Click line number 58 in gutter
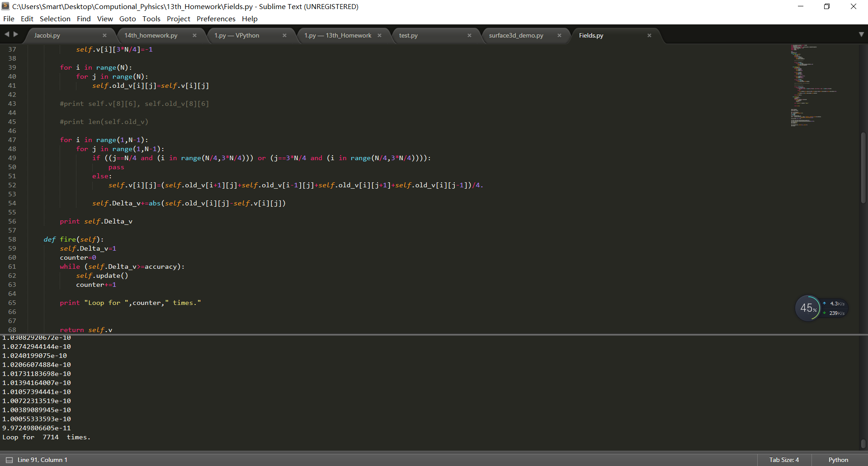Viewport: 868px width, 466px height. 12,239
